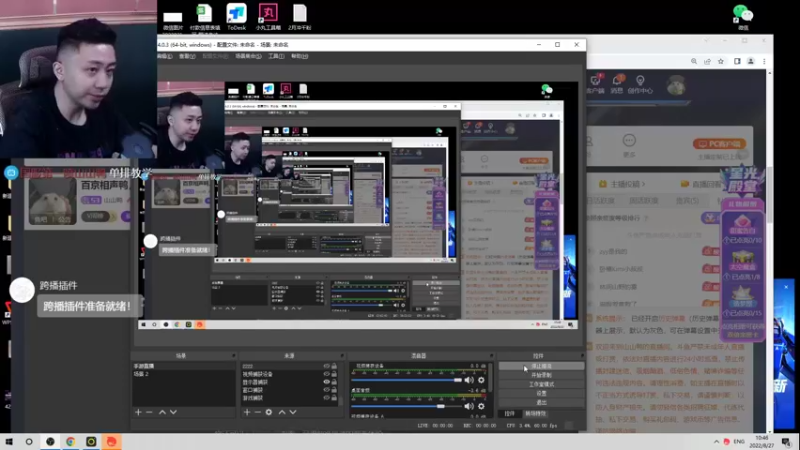Open browser three-dot menu

pos(764,61)
